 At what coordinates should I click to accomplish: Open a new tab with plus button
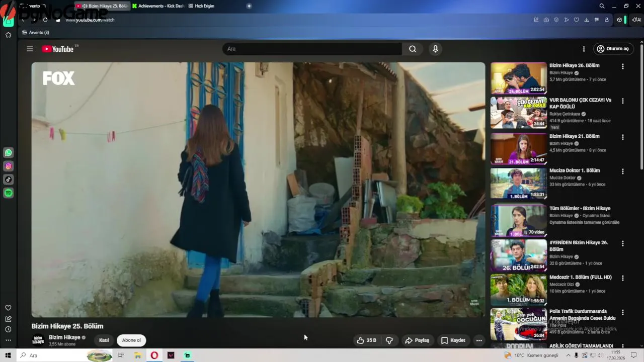click(249, 6)
